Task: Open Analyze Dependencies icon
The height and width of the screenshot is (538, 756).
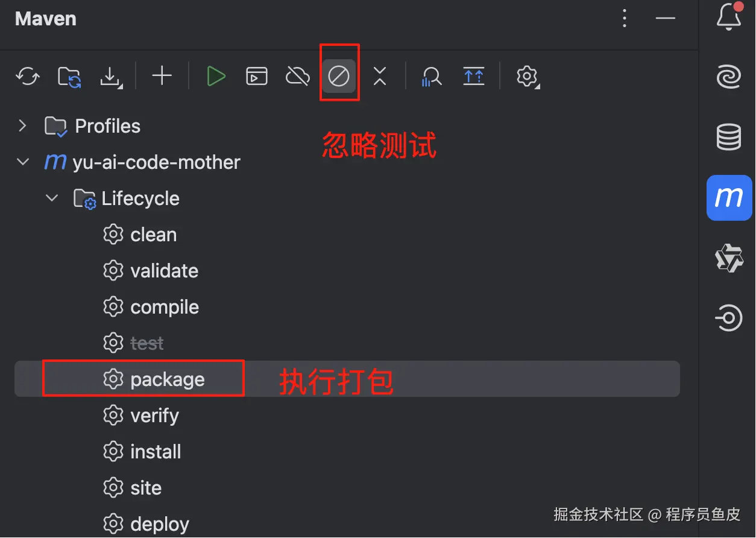Action: tap(432, 77)
